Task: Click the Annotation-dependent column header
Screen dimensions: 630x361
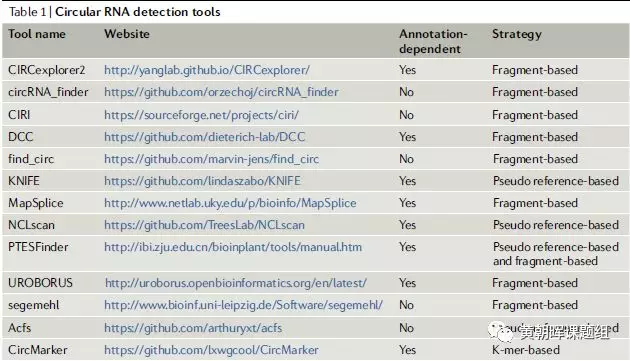Action: click(433, 41)
